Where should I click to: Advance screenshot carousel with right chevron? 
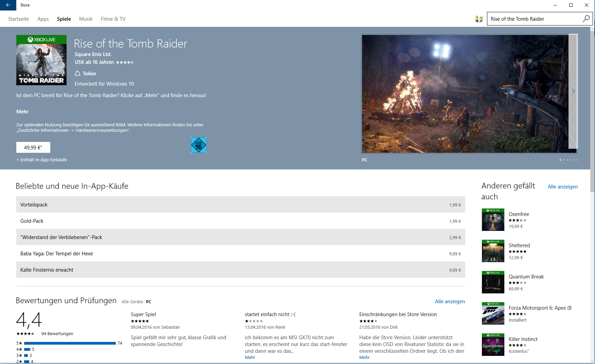click(573, 91)
